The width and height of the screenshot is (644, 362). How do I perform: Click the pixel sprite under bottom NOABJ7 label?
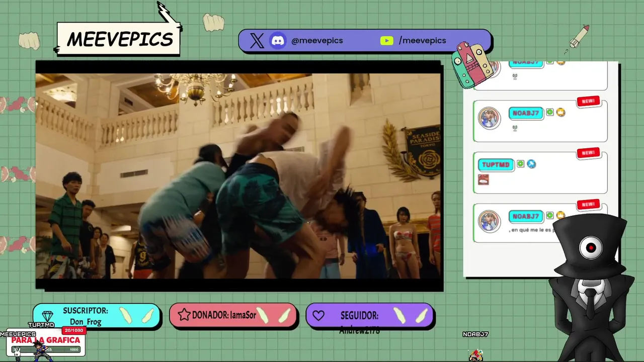coord(476,355)
